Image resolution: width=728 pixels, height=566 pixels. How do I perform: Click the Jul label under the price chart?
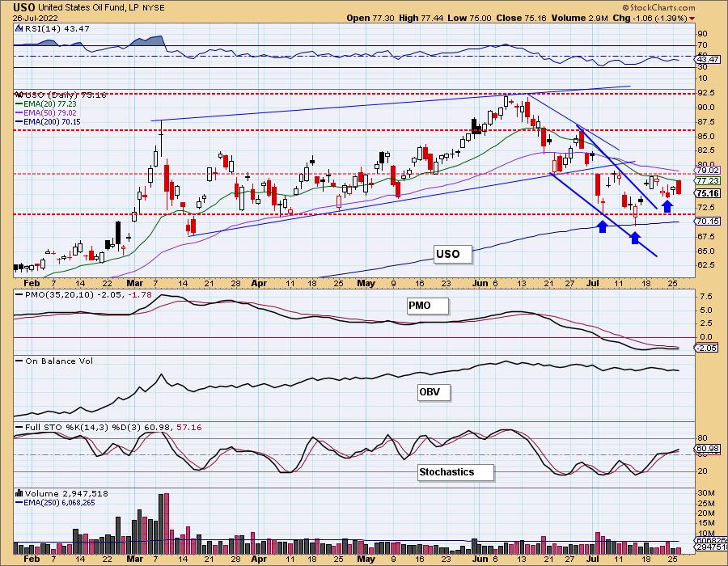593,283
